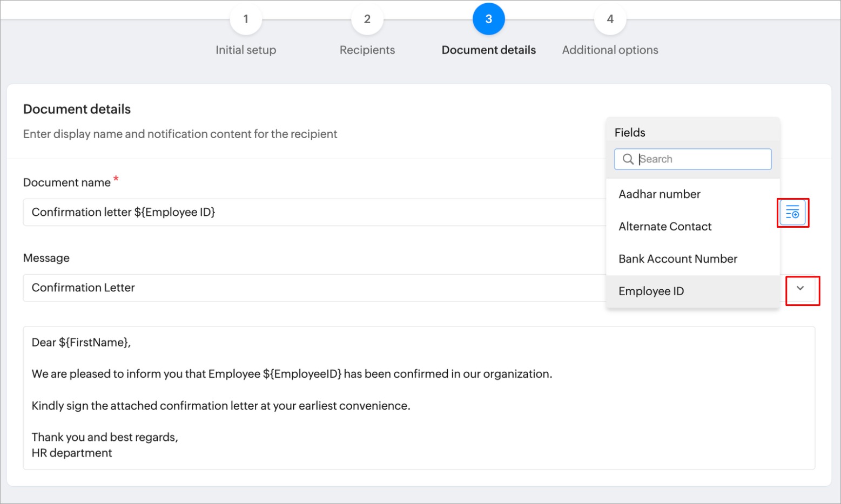841x504 pixels.
Task: Click the ${FirstName} placeholder in message body
Action: (x=94, y=343)
